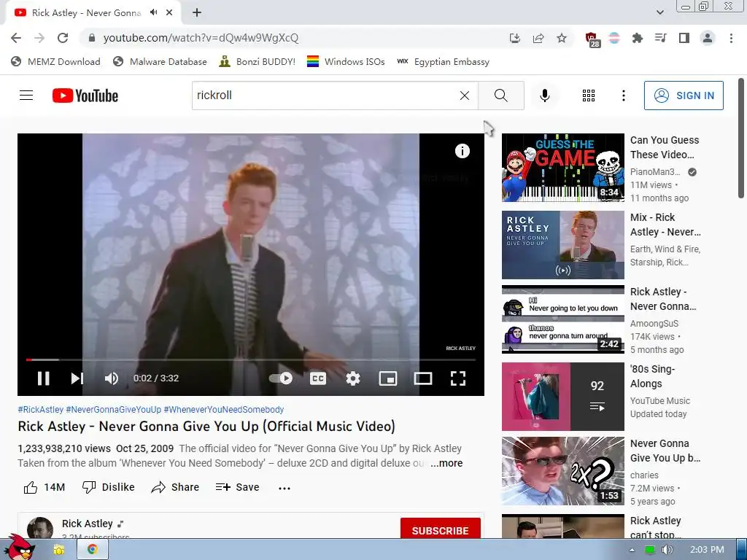Image resolution: width=747 pixels, height=560 pixels.
Task: Mute the Rick Astley tab audio icon
Action: (x=153, y=12)
